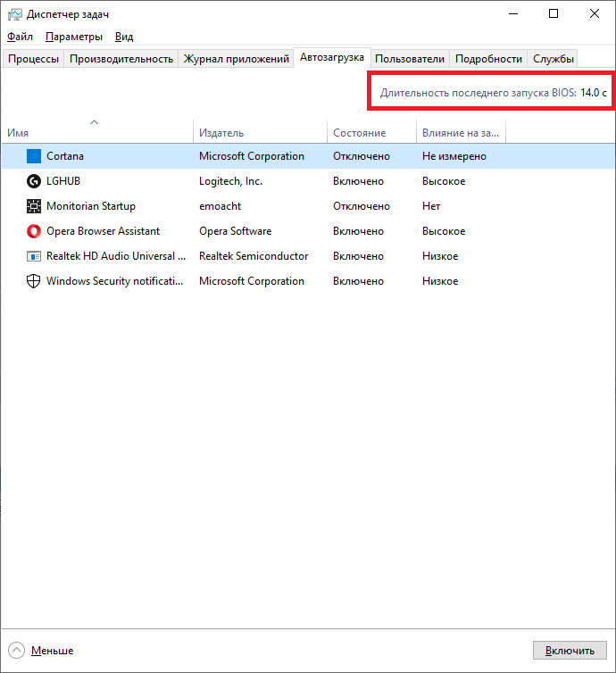Close the Диспетчер задач window
The width and height of the screenshot is (616, 673).
pyautogui.click(x=595, y=13)
